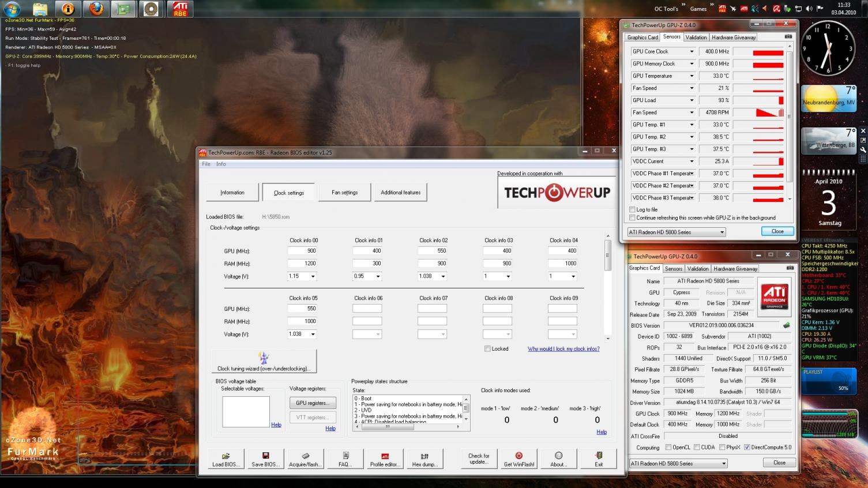Switch to Fan settings tab in RBE
Screen dimensions: 868x488
[x=345, y=192]
